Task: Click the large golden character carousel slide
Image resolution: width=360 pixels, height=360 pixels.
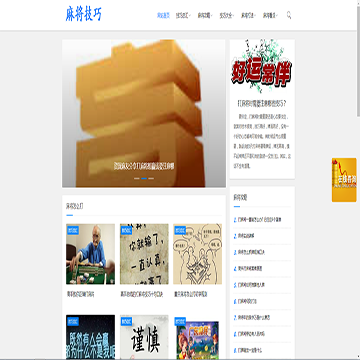Action: [x=144, y=113]
